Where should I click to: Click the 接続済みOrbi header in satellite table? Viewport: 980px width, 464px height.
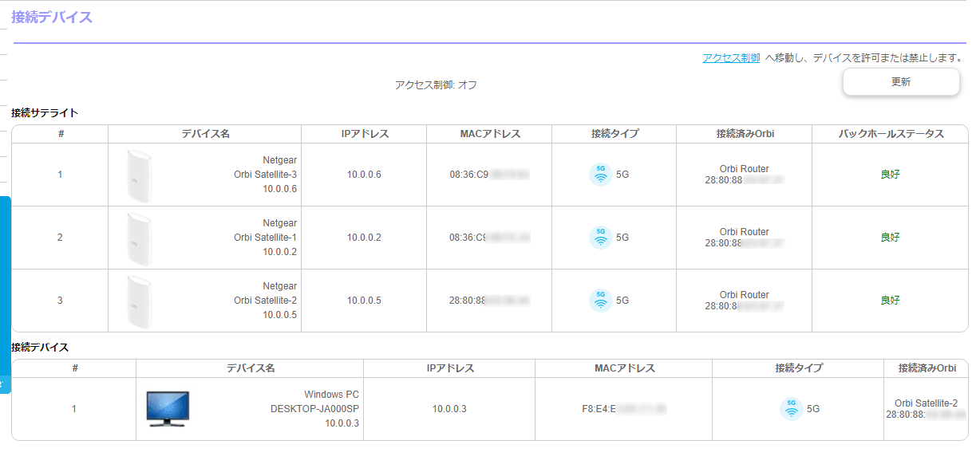click(x=744, y=134)
